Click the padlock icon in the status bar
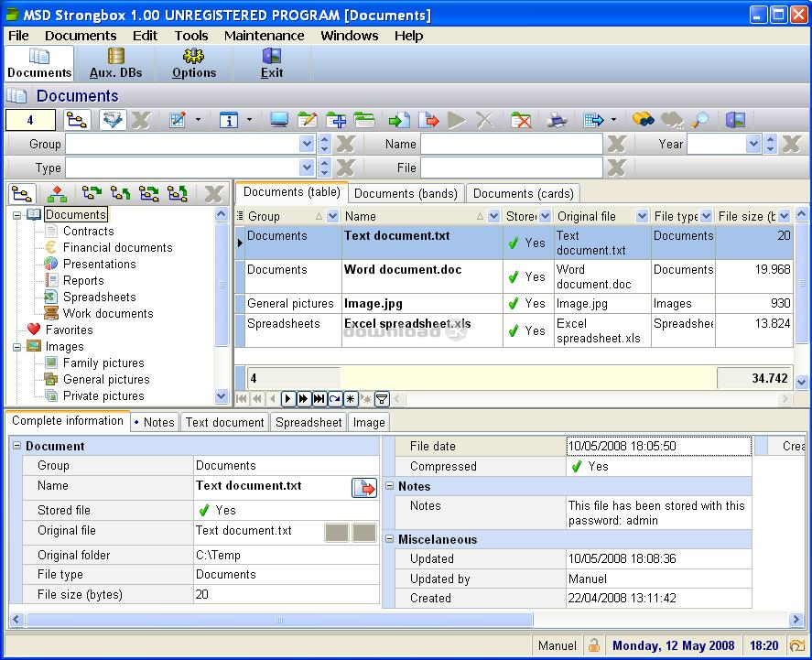812x660 pixels. (594, 645)
